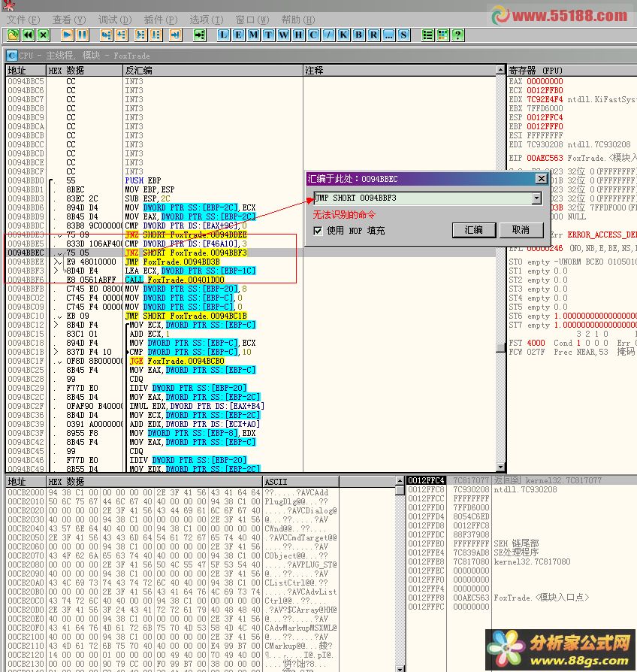Open Run trace with ... button

(388, 35)
